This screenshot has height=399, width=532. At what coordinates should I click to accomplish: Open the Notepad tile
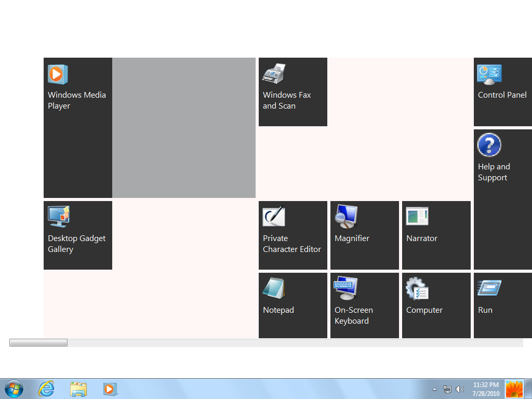293,305
